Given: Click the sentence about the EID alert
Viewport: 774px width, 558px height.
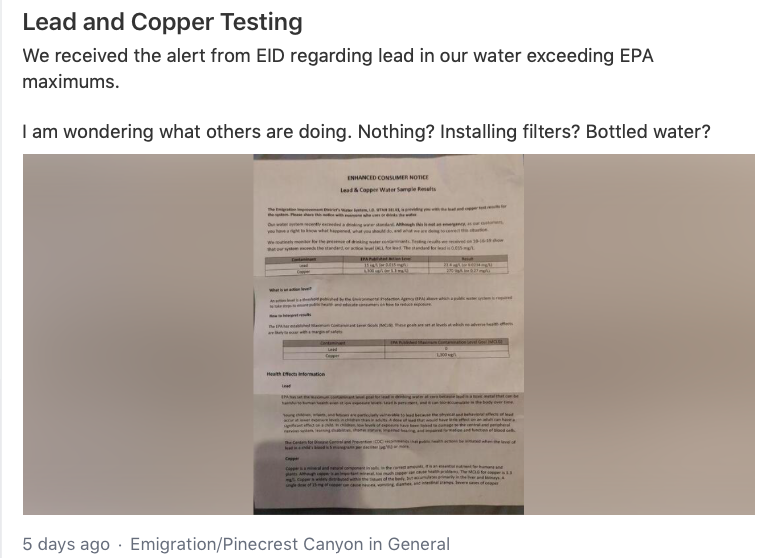Looking at the screenshot, I should [x=338, y=69].
